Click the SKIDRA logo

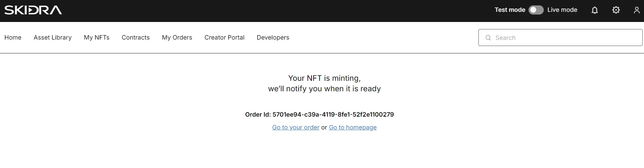click(x=33, y=10)
